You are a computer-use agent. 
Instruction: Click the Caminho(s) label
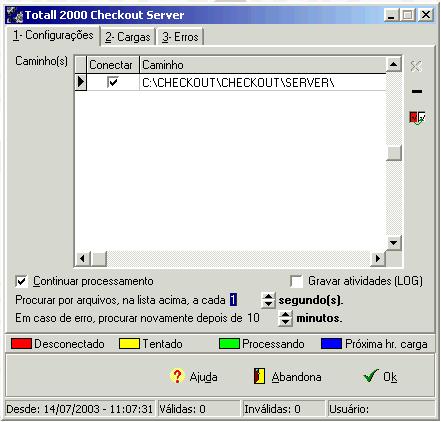click(42, 61)
